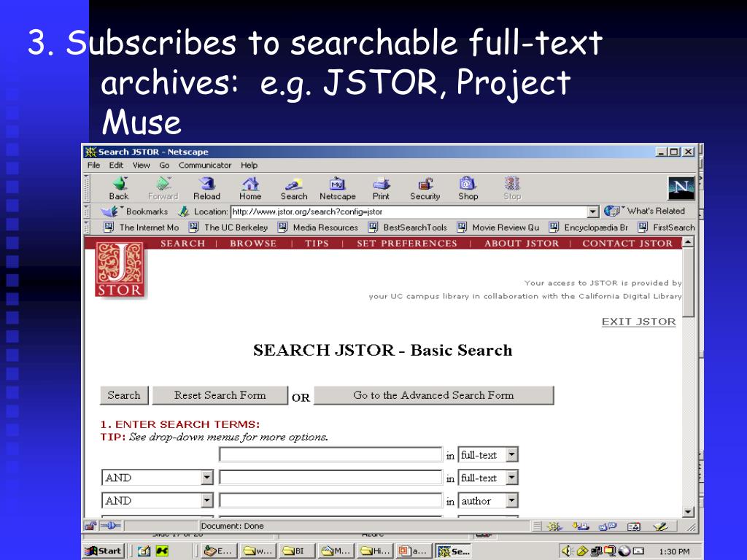
Task: Open the first AND operator dropdown
Action: pos(206,478)
